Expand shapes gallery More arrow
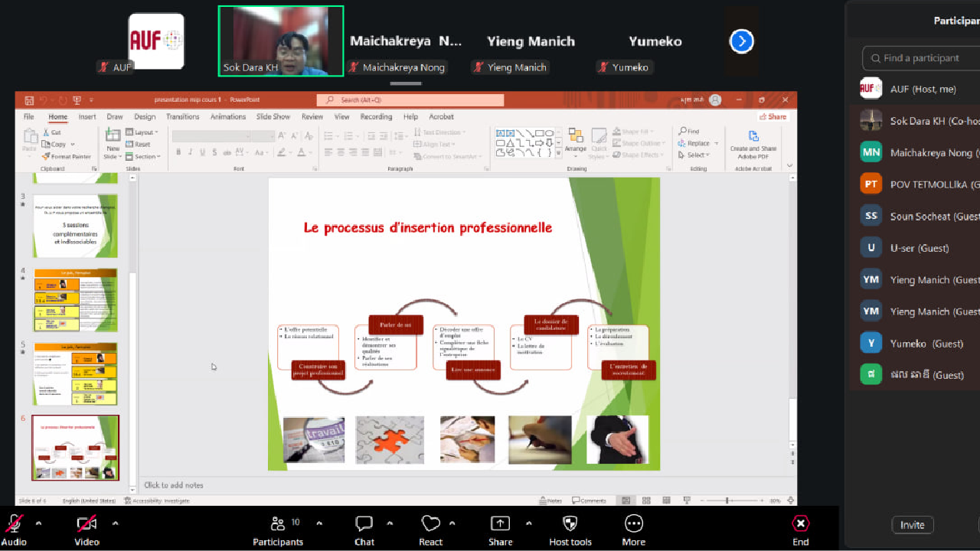Screen dimensions: 980x551 click(x=558, y=152)
